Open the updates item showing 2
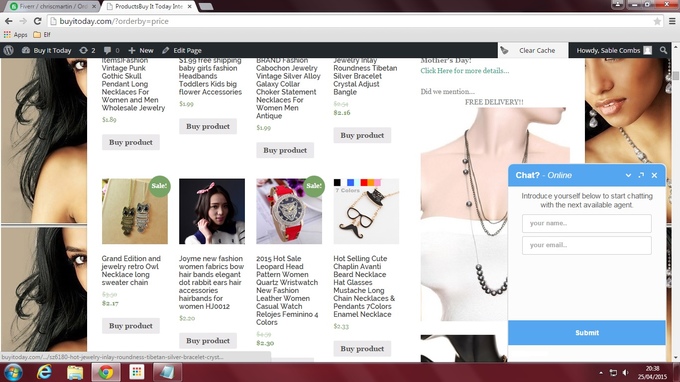680x382 pixels. tap(87, 50)
